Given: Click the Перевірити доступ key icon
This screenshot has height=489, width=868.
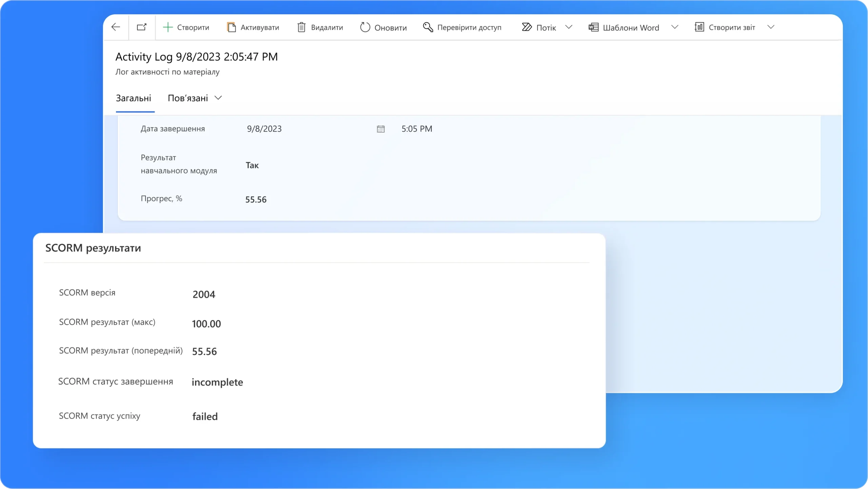Looking at the screenshot, I should pos(428,27).
